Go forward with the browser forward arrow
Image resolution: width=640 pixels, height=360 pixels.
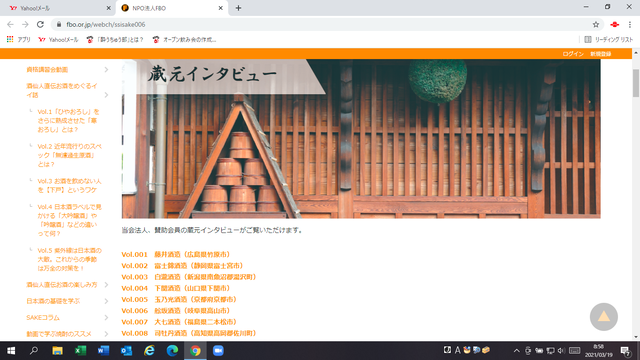pyautogui.click(x=25, y=24)
